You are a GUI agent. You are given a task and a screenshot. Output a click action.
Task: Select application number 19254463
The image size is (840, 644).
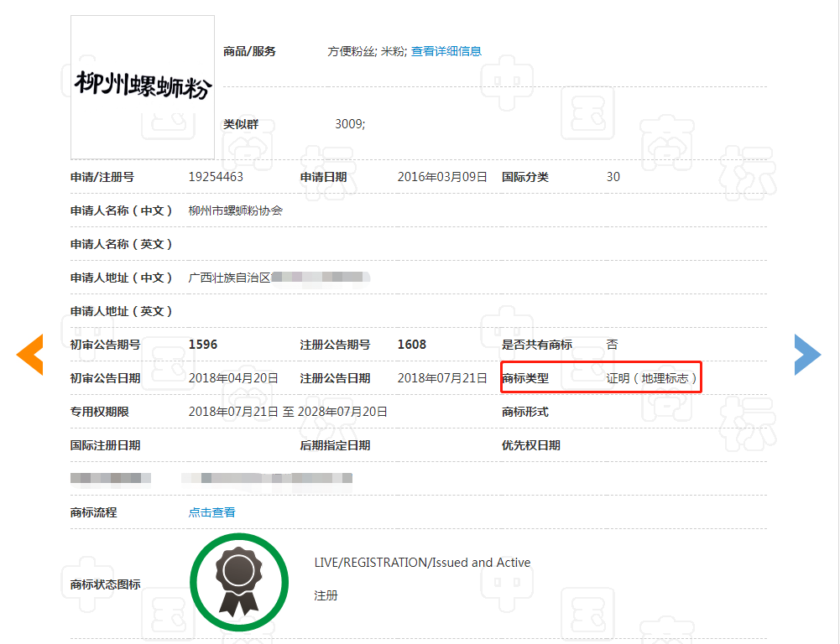pyautogui.click(x=216, y=177)
